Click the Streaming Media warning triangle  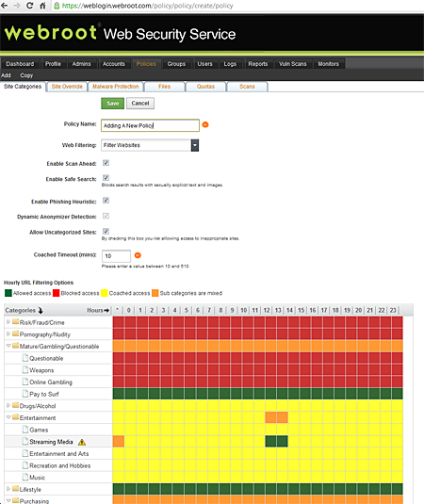(82, 442)
